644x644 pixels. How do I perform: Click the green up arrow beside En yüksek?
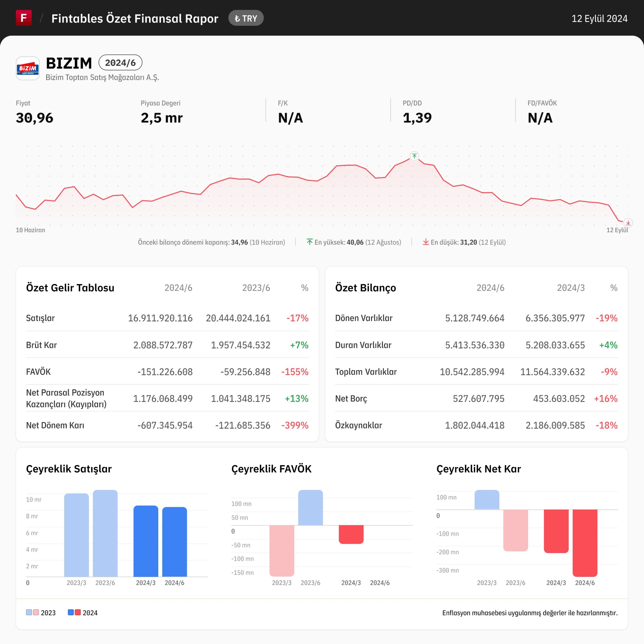[x=310, y=242]
